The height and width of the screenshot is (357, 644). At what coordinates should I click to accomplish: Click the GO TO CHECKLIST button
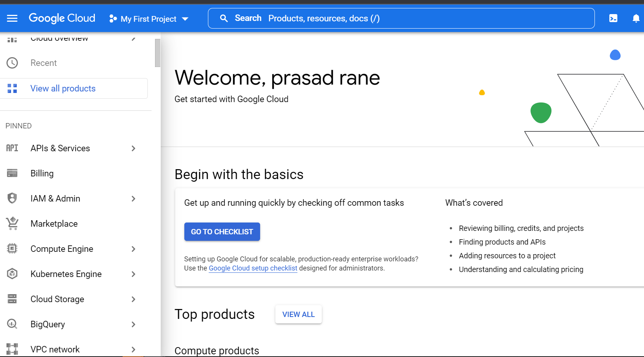[x=222, y=232]
